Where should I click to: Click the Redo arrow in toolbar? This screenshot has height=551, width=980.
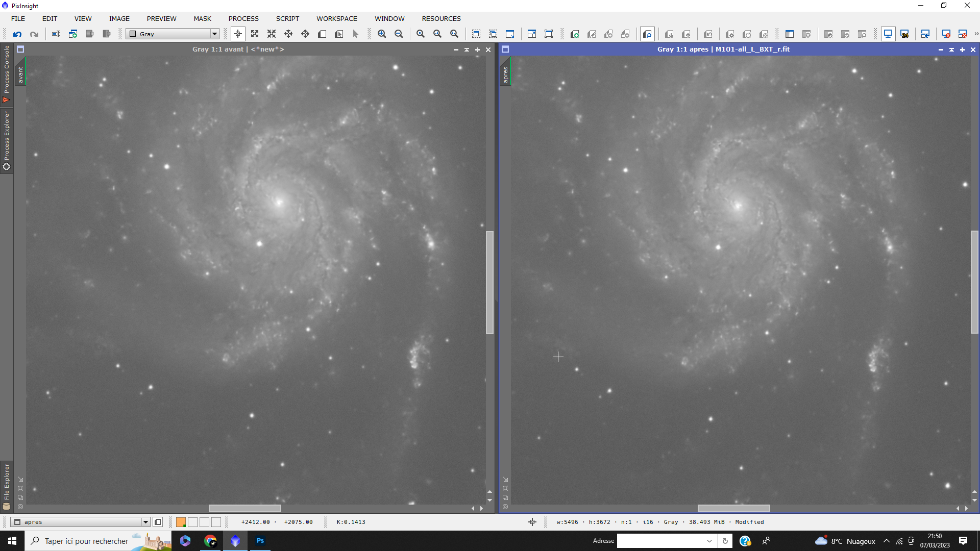pyautogui.click(x=34, y=34)
